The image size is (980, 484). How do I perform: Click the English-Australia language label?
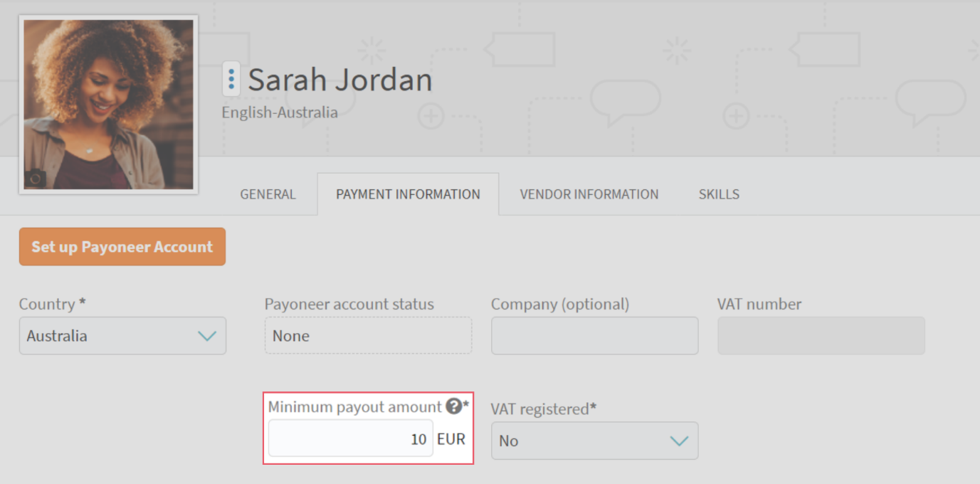point(280,112)
